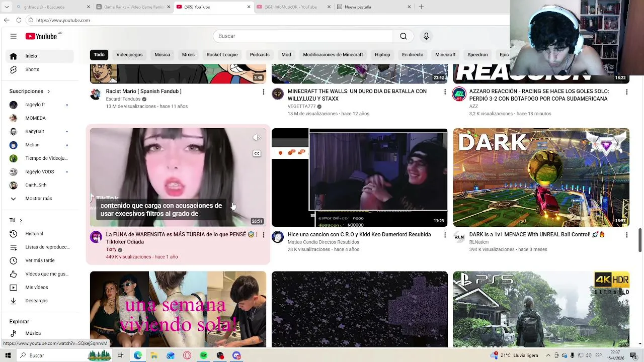This screenshot has height=362, width=644.
Task: Select the Hiphop filter chip
Action: pyautogui.click(x=382, y=55)
